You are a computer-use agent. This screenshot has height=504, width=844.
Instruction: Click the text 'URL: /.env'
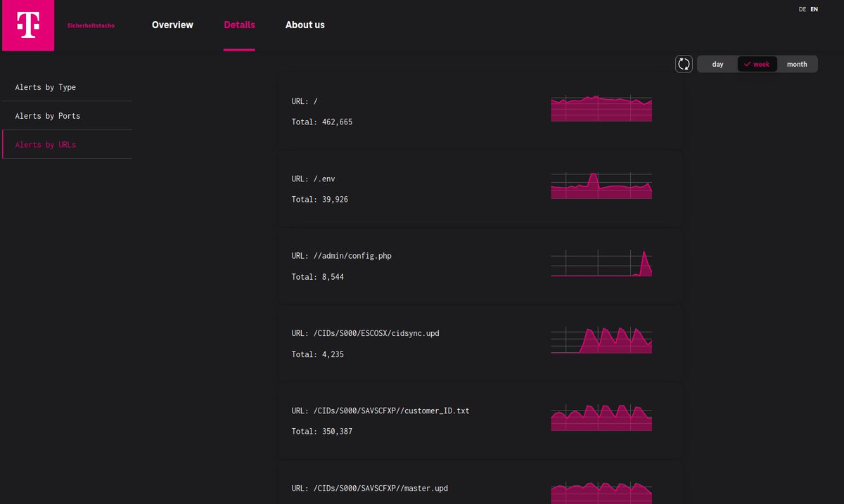(x=314, y=179)
